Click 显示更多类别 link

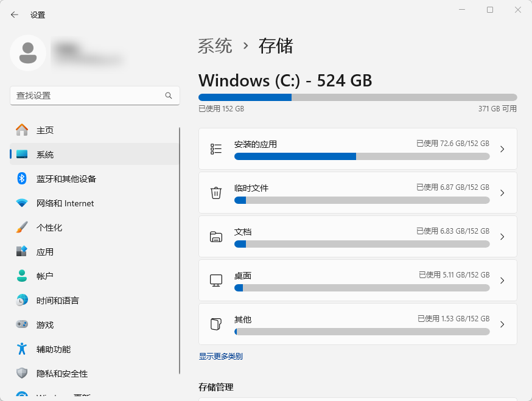point(220,356)
